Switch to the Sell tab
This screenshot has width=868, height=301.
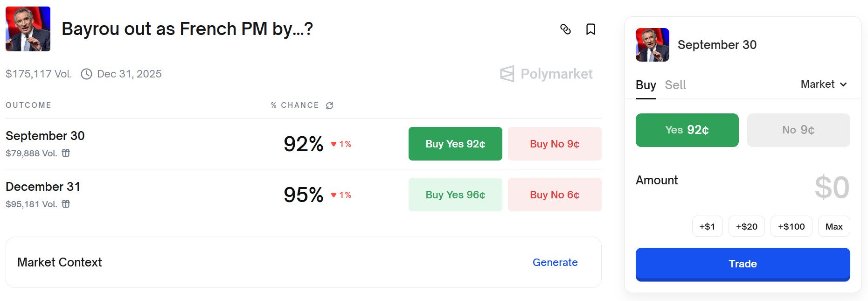(x=675, y=85)
